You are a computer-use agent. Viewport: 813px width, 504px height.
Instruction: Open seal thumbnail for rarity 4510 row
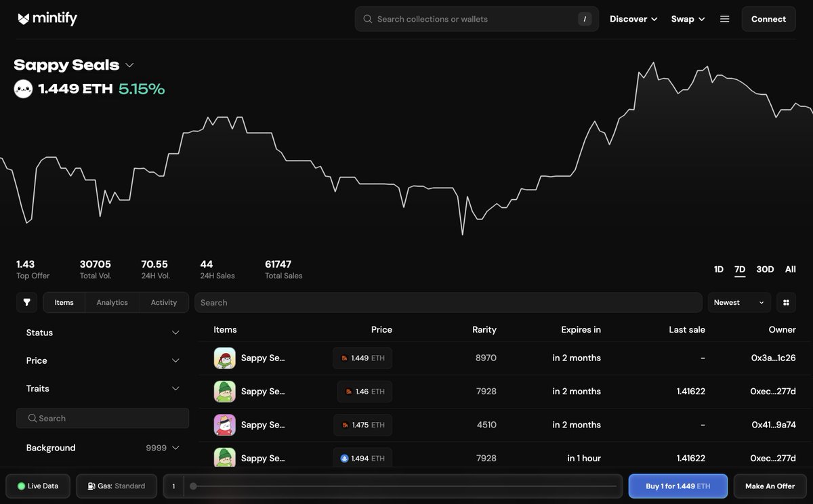point(225,425)
